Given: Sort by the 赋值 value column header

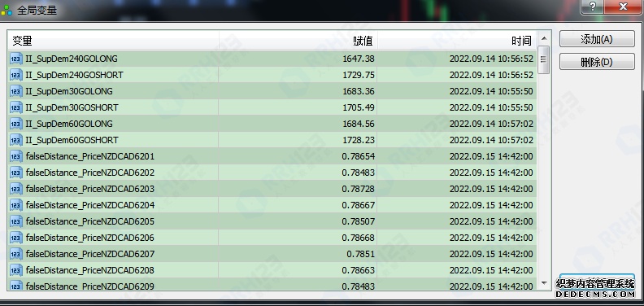Looking at the screenshot, I should (298, 41).
